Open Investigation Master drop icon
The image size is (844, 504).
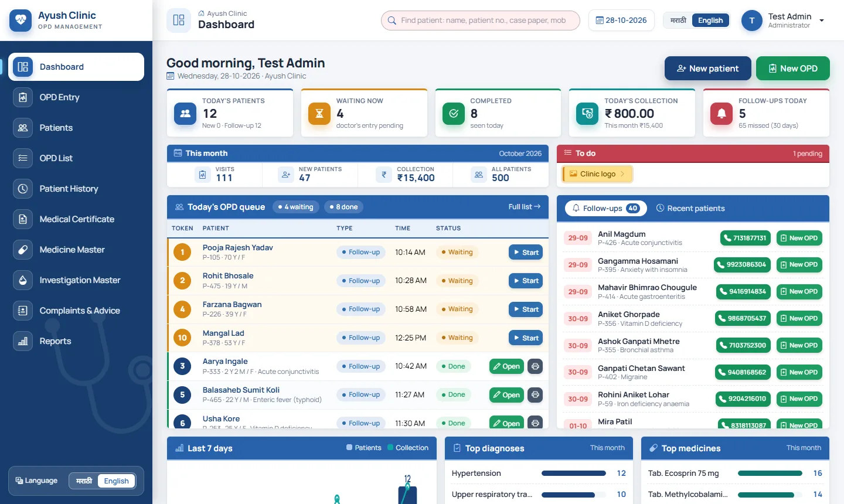pyautogui.click(x=23, y=280)
